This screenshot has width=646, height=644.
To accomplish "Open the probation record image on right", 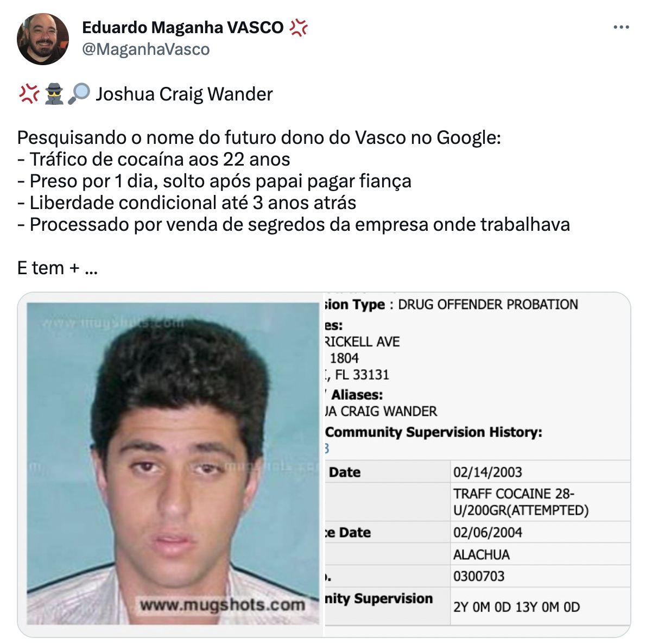I will click(x=478, y=464).
